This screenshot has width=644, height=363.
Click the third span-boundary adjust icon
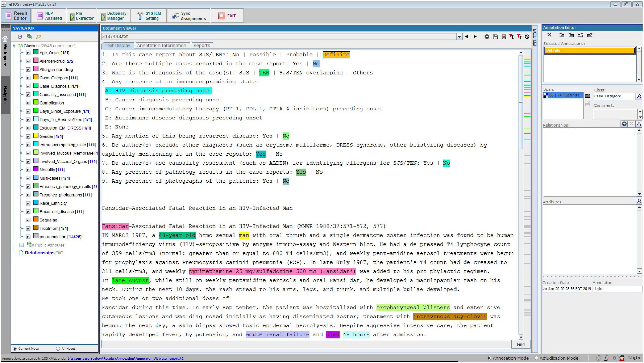580,35
